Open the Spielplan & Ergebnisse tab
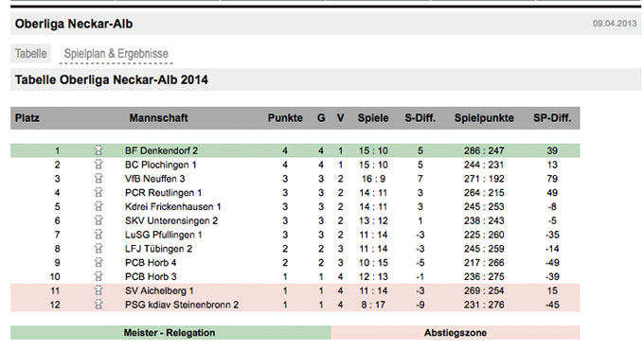 (116, 54)
